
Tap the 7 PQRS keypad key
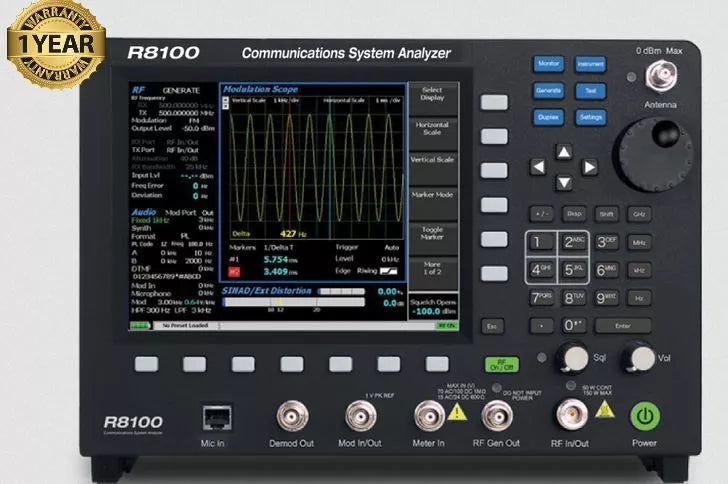click(541, 298)
